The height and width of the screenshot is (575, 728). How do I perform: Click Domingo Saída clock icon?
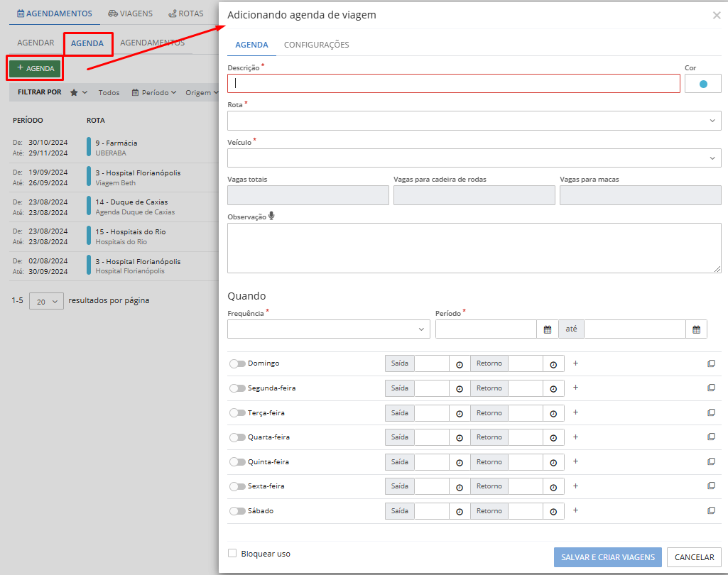[x=460, y=364]
